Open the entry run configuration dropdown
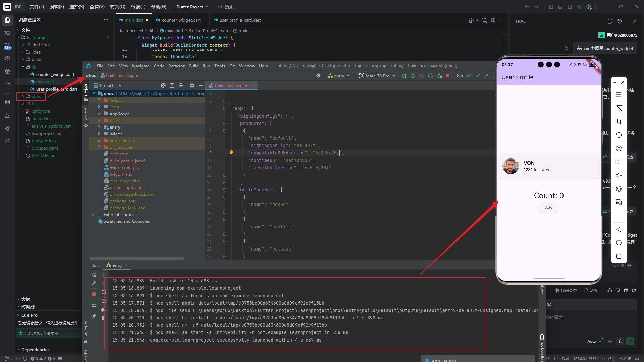644x362 pixels. coord(339,76)
